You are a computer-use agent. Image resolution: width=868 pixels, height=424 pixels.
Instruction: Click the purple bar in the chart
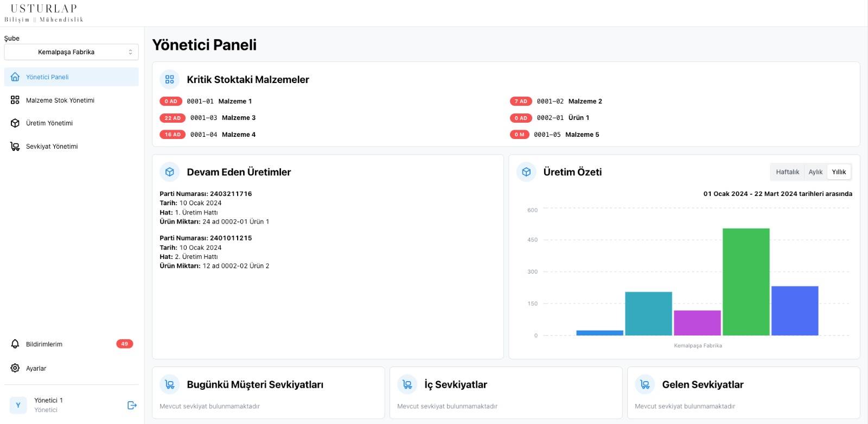click(697, 323)
